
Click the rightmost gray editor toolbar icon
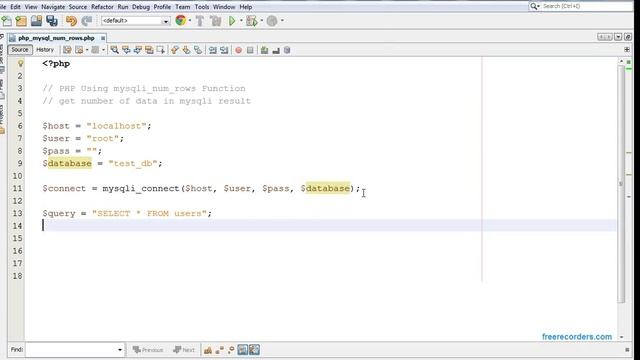tap(287, 50)
